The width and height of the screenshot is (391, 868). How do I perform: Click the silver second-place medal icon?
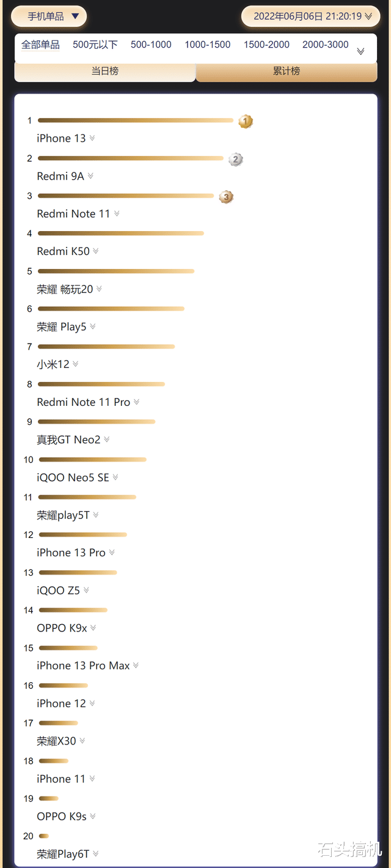(x=236, y=160)
